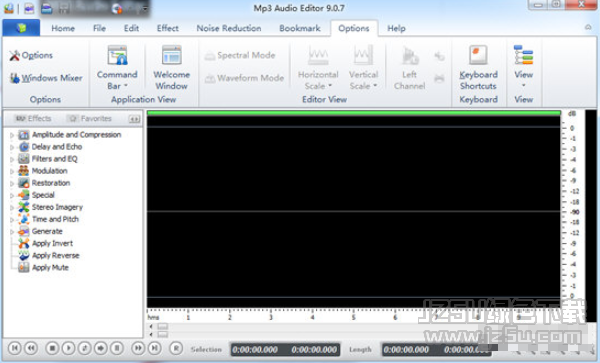Switch to the Favorites panel tab
The height and width of the screenshot is (363, 600).
point(90,119)
